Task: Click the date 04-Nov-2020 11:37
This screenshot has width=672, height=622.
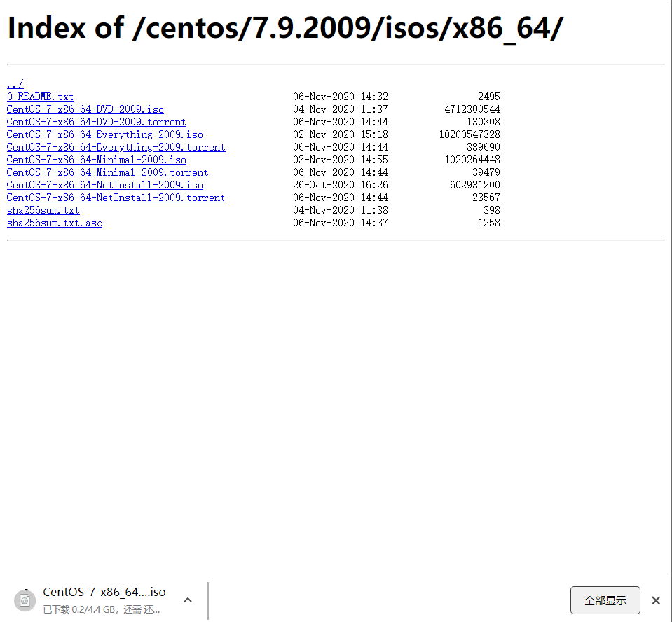Action: [x=341, y=109]
